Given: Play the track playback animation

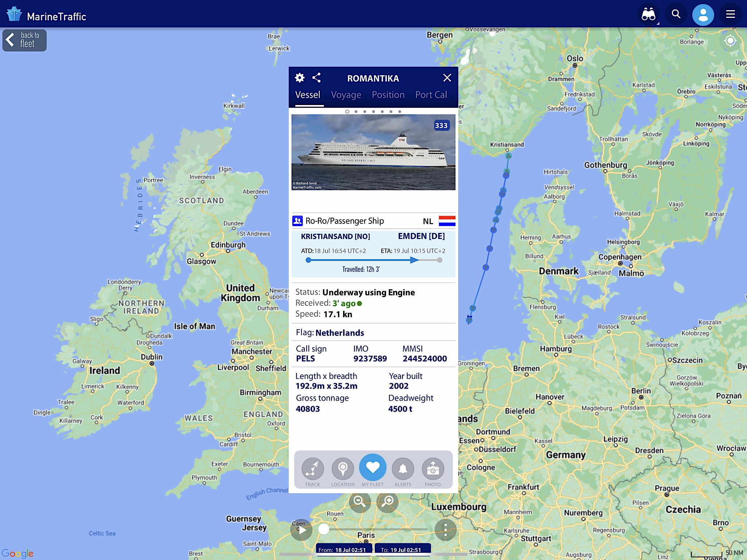Looking at the screenshot, I should (301, 530).
